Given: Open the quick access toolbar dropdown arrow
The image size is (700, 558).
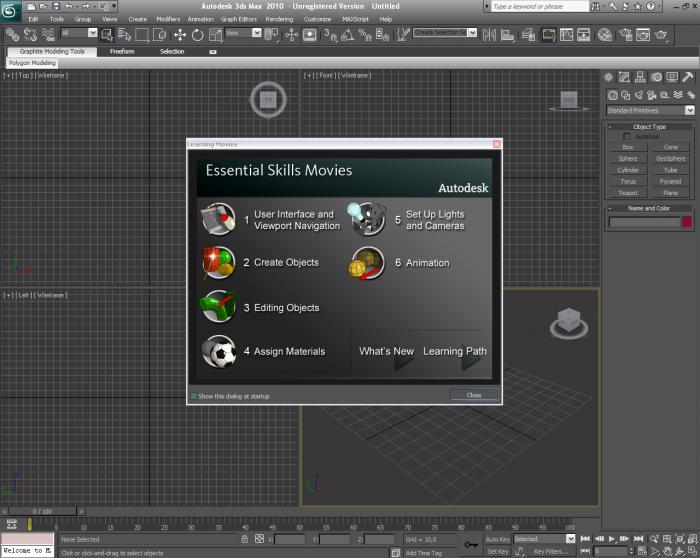Looking at the screenshot, I should [x=114, y=6].
